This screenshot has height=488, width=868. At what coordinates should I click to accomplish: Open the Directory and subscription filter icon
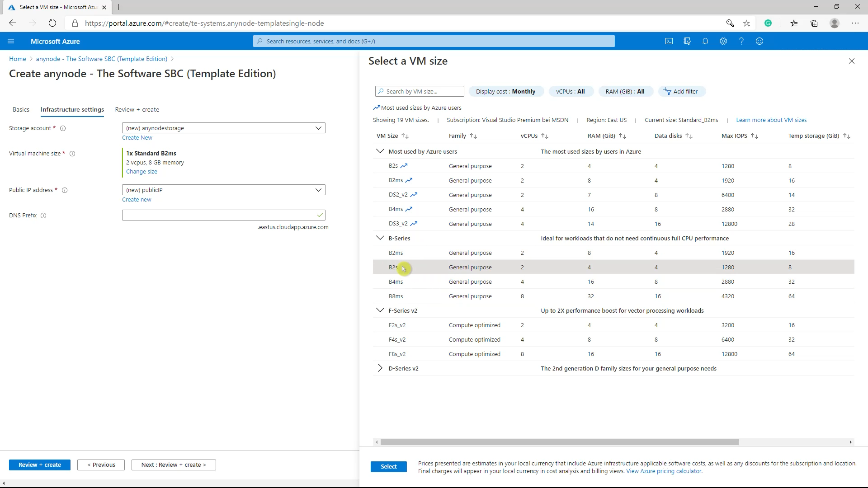687,41
